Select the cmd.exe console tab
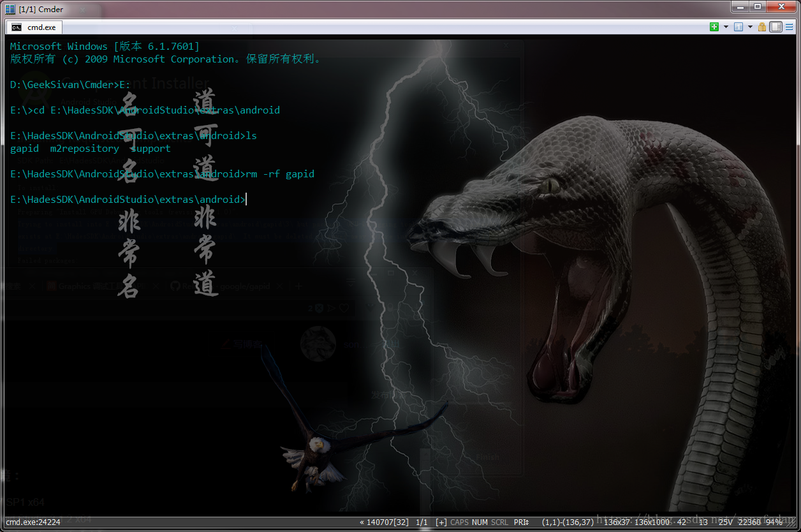Viewport: 801px width, 532px height. pyautogui.click(x=34, y=27)
